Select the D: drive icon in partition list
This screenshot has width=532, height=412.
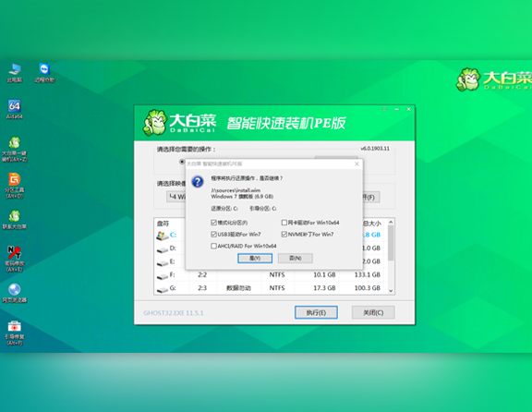[163, 249]
